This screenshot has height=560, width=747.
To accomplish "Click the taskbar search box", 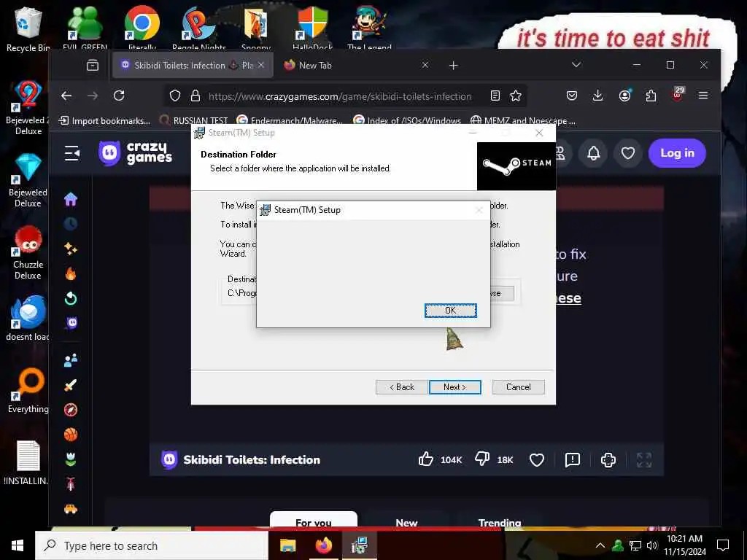I will 152,545.
